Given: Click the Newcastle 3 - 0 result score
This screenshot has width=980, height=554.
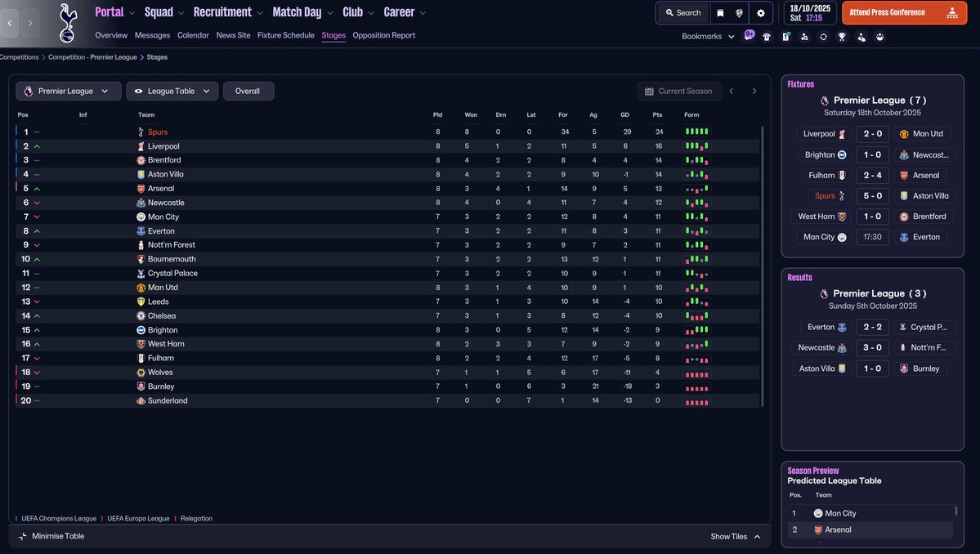Looking at the screenshot, I should point(872,348).
